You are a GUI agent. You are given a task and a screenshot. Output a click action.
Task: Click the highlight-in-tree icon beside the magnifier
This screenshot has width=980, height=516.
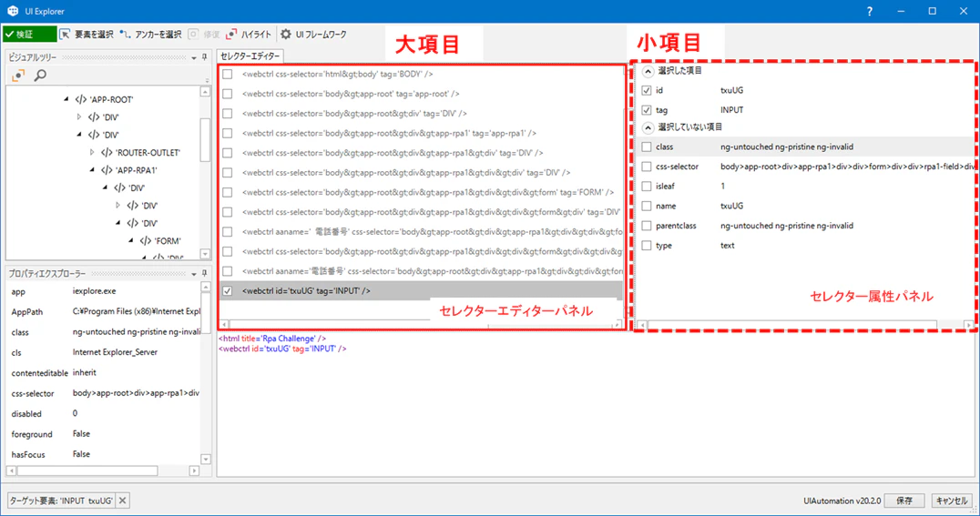coord(18,76)
